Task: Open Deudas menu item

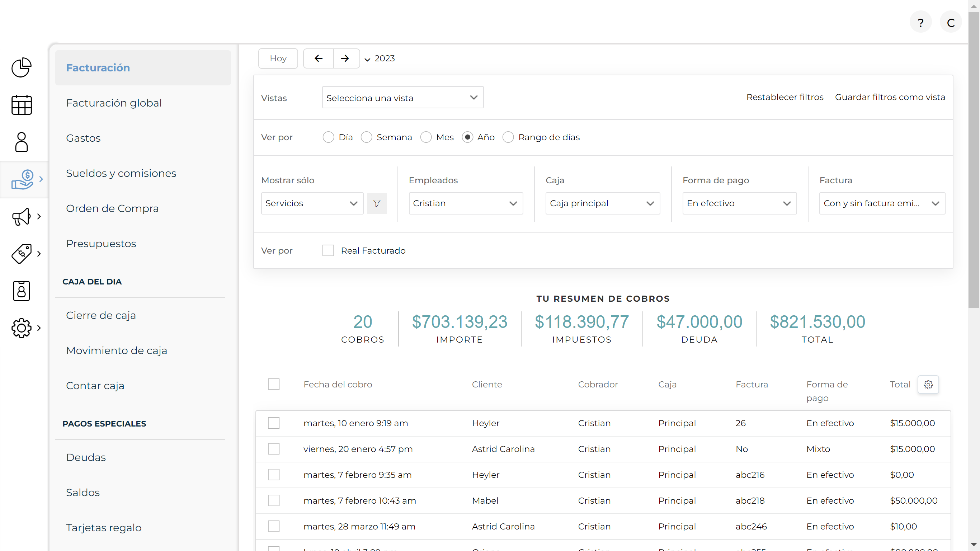Action: (86, 457)
